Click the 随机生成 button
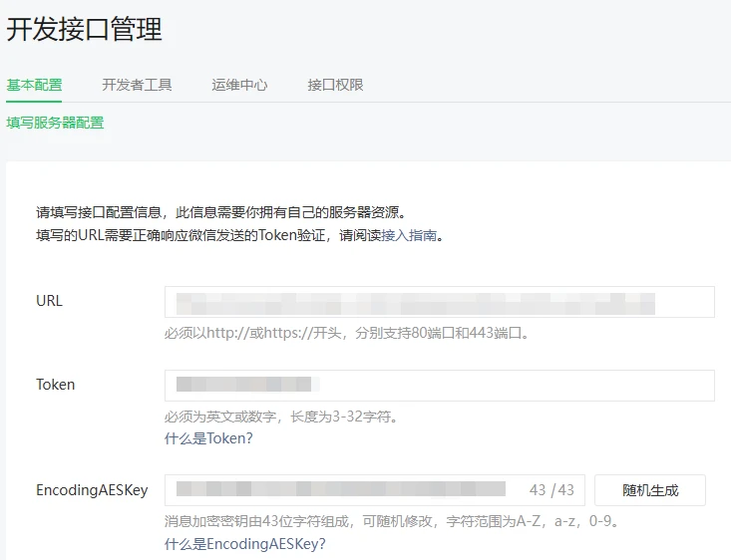Image resolution: width=731 pixels, height=560 pixels. pyautogui.click(x=650, y=490)
